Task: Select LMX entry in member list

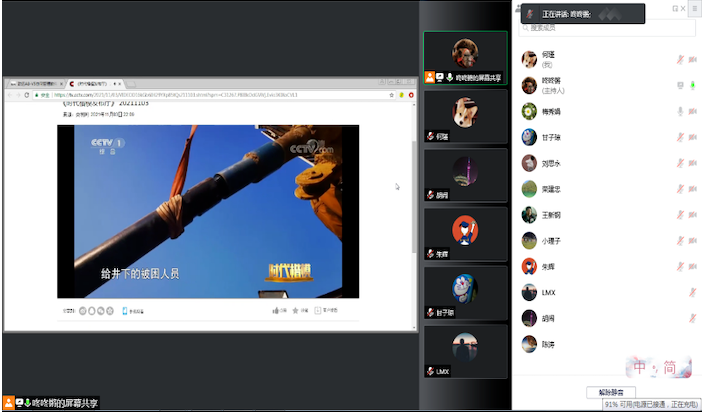Action: tap(608, 293)
